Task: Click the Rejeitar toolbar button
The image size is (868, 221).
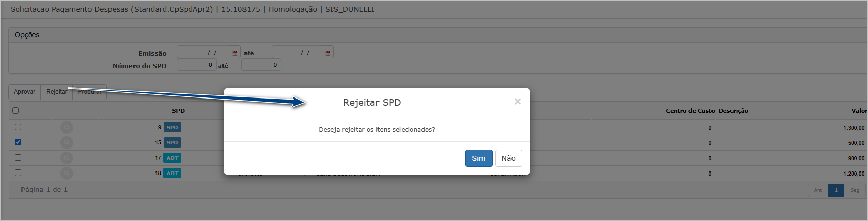Action: click(x=56, y=92)
